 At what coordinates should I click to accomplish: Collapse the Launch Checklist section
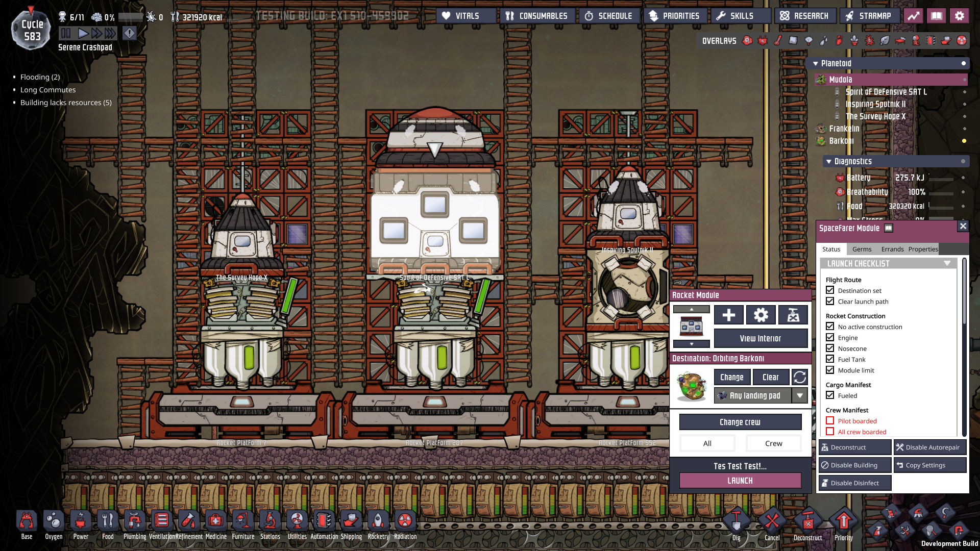pyautogui.click(x=947, y=264)
